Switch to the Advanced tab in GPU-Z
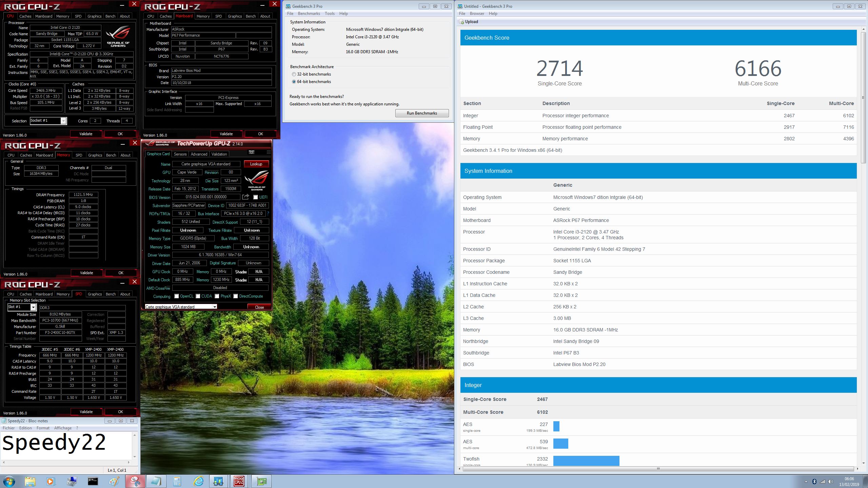 pos(199,154)
